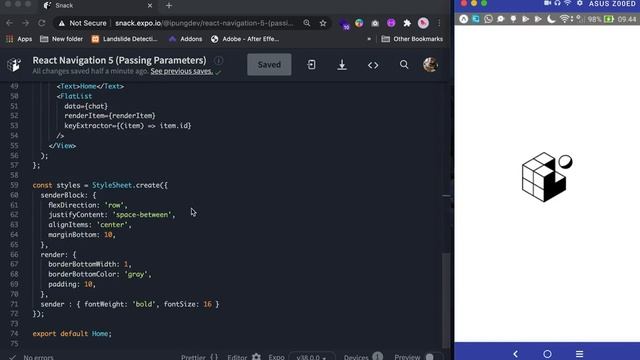Expand the bookmarks overflow chevron
Viewport: 640px width, 360px height.
(x=369, y=39)
